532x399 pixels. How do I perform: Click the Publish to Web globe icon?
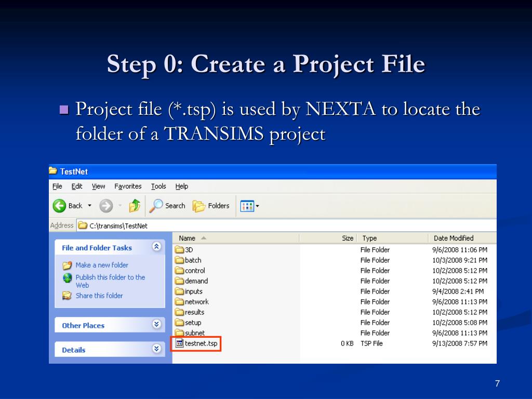tap(67, 278)
